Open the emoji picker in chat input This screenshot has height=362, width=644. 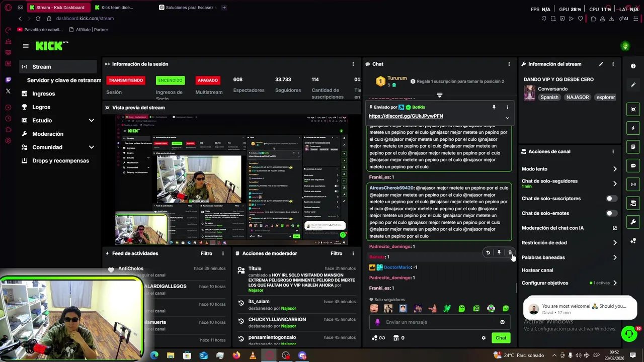coord(502,322)
